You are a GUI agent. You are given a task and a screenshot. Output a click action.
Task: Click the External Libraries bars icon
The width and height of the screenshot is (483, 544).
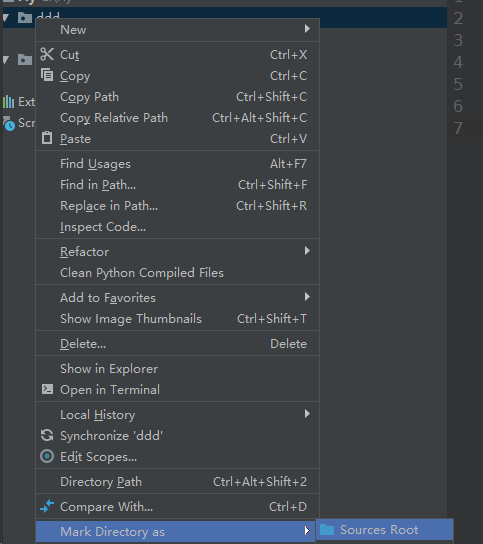pyautogui.click(x=8, y=102)
